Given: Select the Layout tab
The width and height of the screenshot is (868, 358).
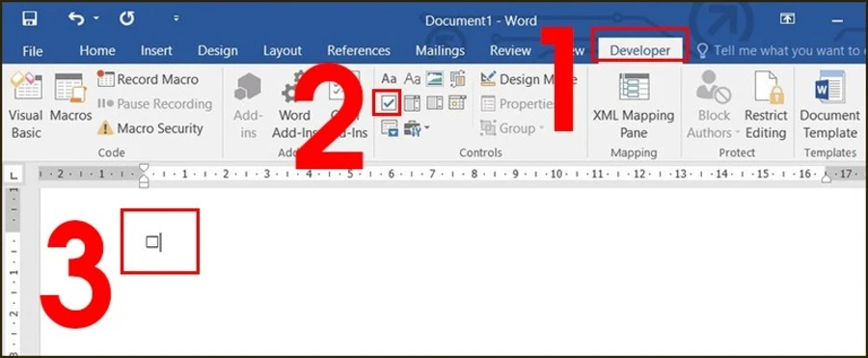Looking at the screenshot, I should point(283,51).
